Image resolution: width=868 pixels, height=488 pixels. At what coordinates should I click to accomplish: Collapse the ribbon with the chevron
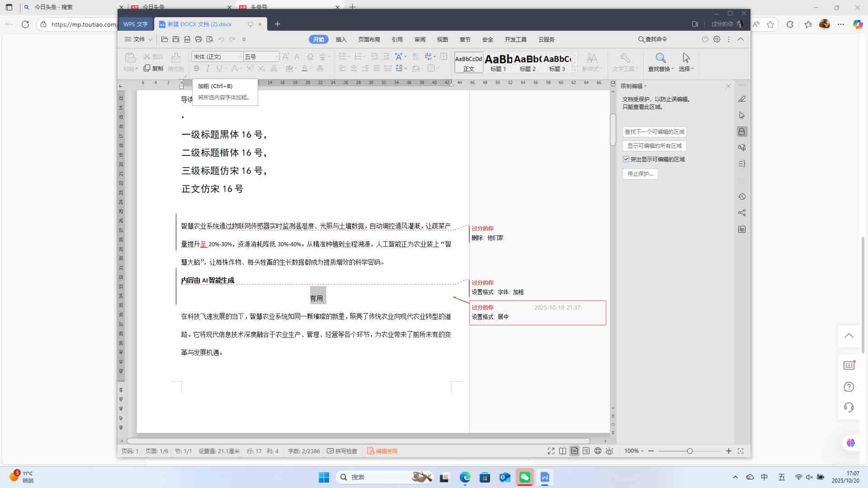(741, 39)
